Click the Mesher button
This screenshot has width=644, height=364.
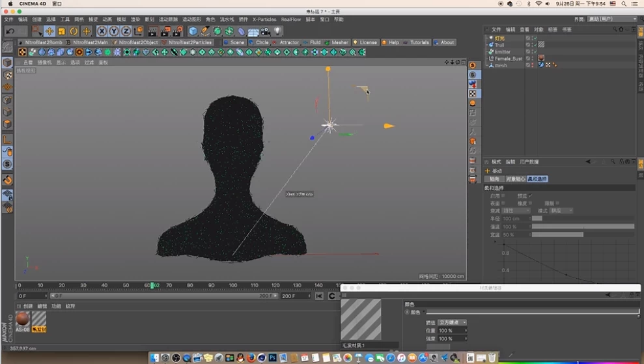[x=337, y=42]
